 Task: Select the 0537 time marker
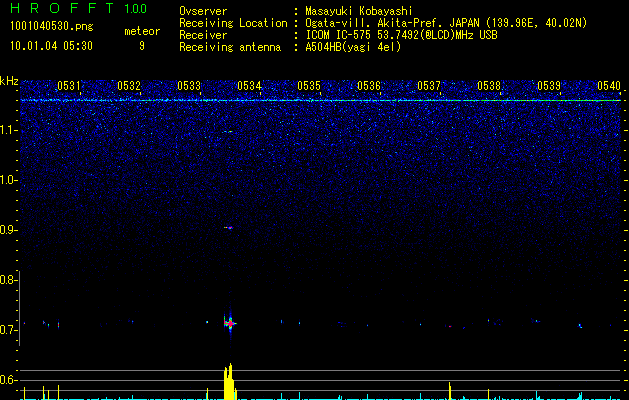pyautogui.click(x=429, y=86)
